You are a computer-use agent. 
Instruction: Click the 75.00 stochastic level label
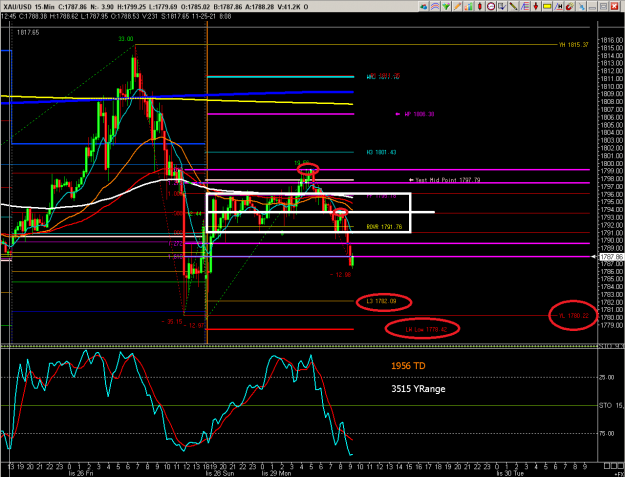(x=608, y=433)
